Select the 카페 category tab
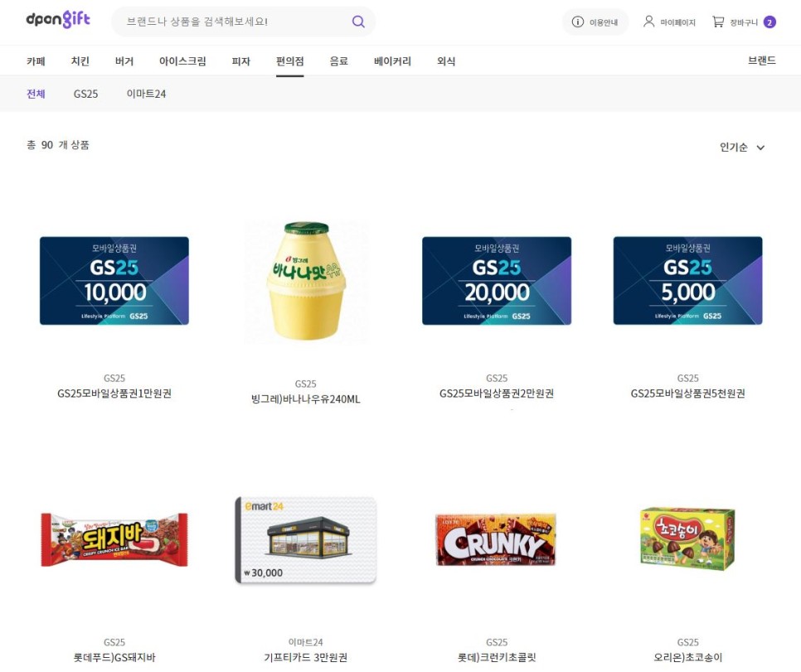 click(x=36, y=61)
